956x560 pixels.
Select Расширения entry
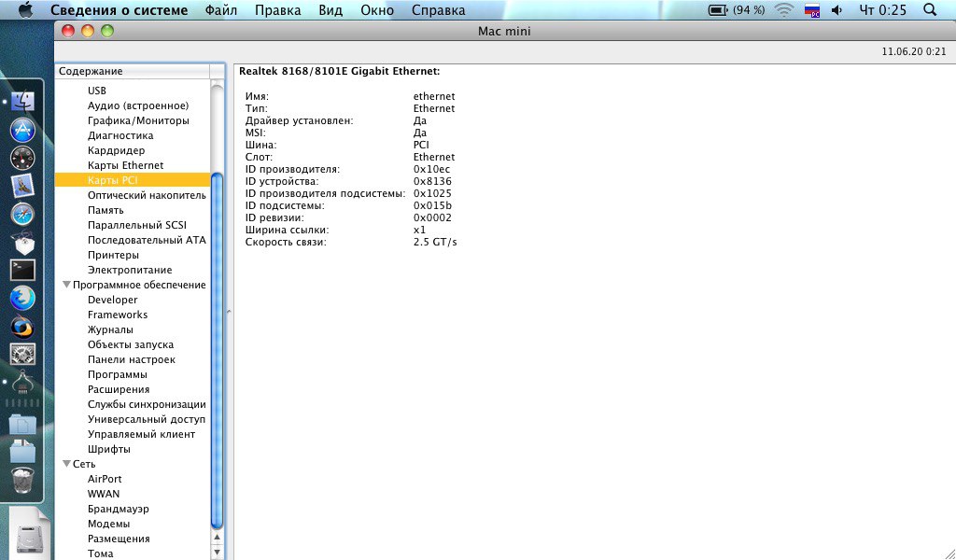[119, 389]
